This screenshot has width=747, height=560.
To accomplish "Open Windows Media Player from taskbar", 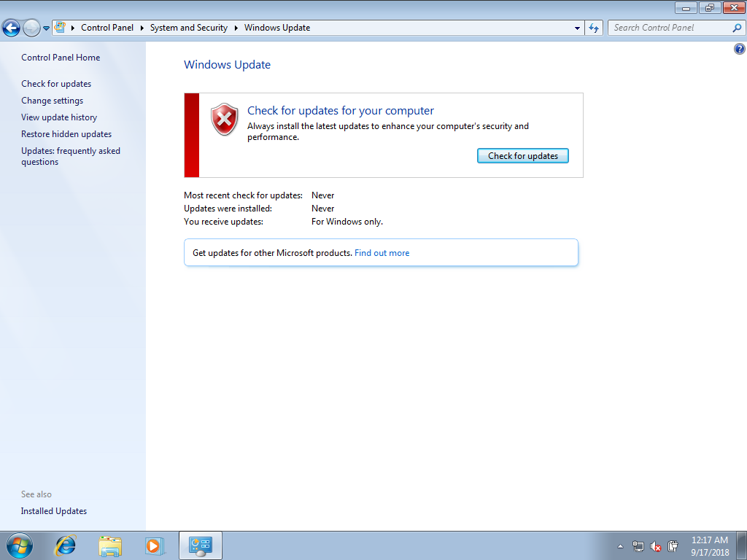I will [x=155, y=545].
